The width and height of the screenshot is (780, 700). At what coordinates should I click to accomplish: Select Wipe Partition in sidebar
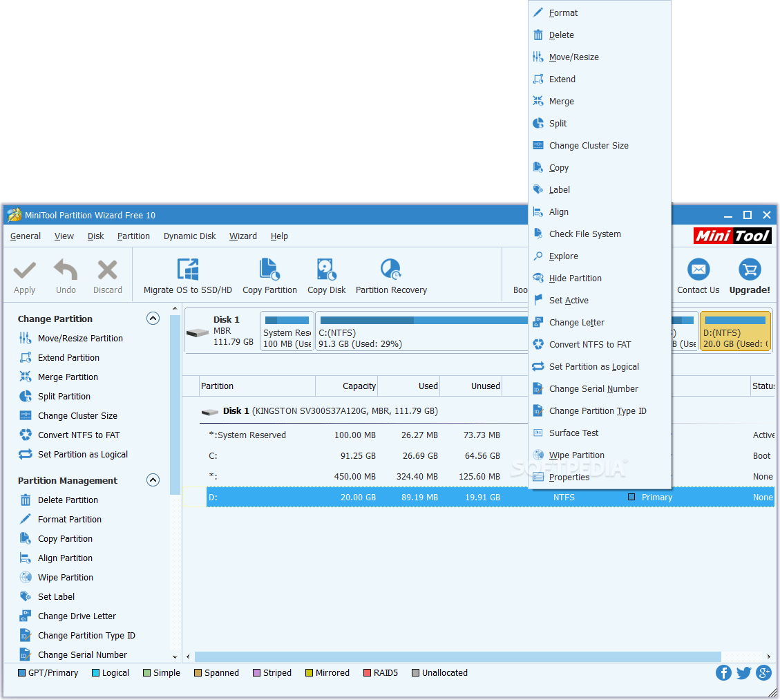(56, 578)
